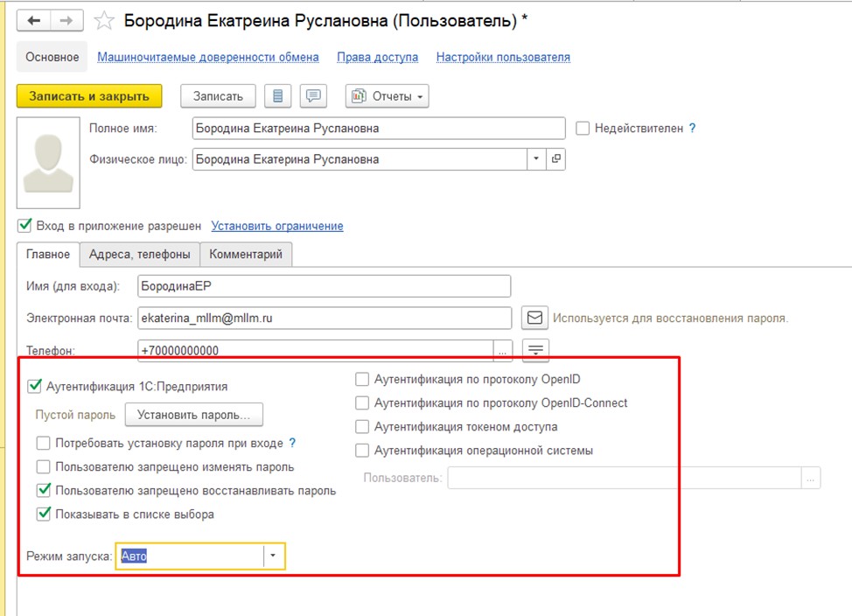The image size is (852, 616).
Task: Click the lines icon next to Телефон
Action: click(x=535, y=351)
